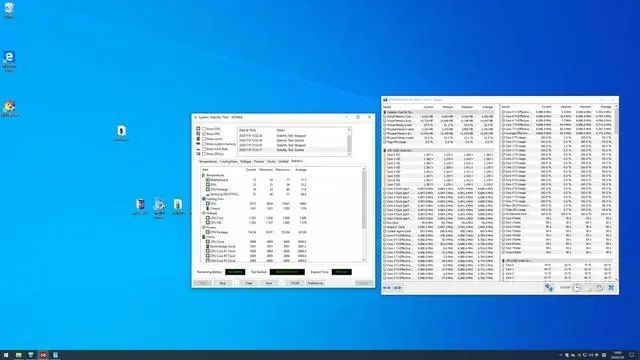Click taskbar clock and date display
The height and width of the screenshot is (360, 640).
click(x=618, y=355)
